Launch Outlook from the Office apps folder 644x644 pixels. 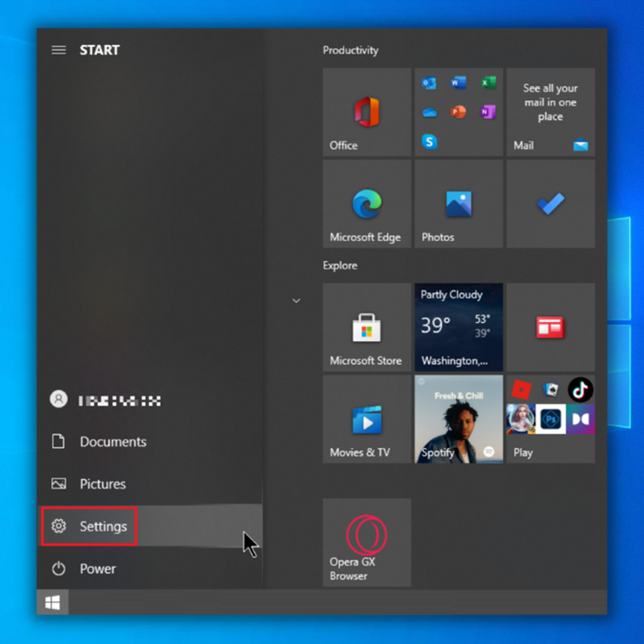click(429, 83)
